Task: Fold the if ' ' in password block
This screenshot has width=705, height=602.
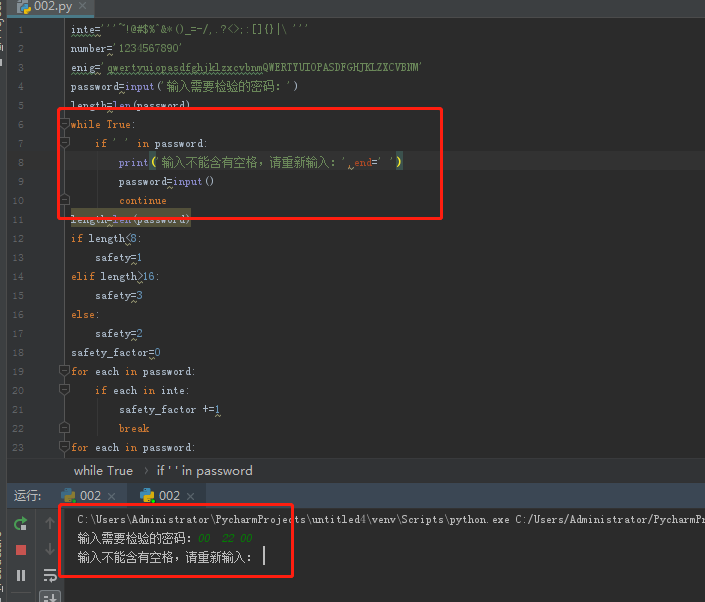Action: coord(65,144)
